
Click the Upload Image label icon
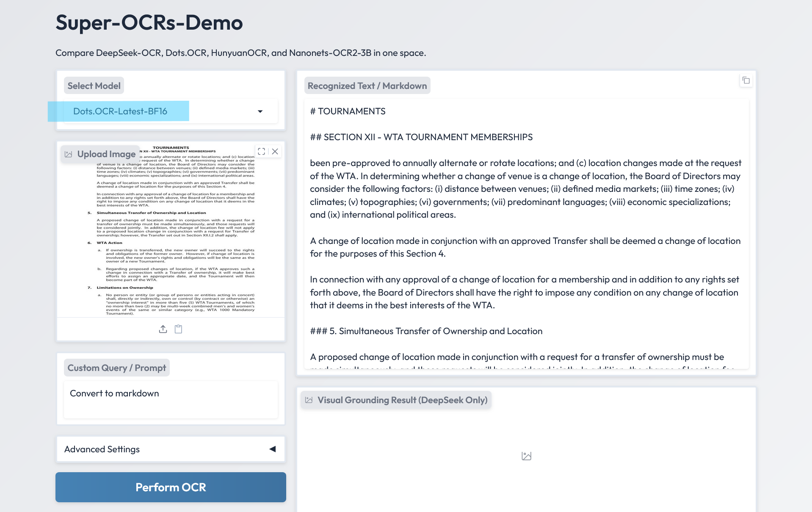click(x=69, y=154)
